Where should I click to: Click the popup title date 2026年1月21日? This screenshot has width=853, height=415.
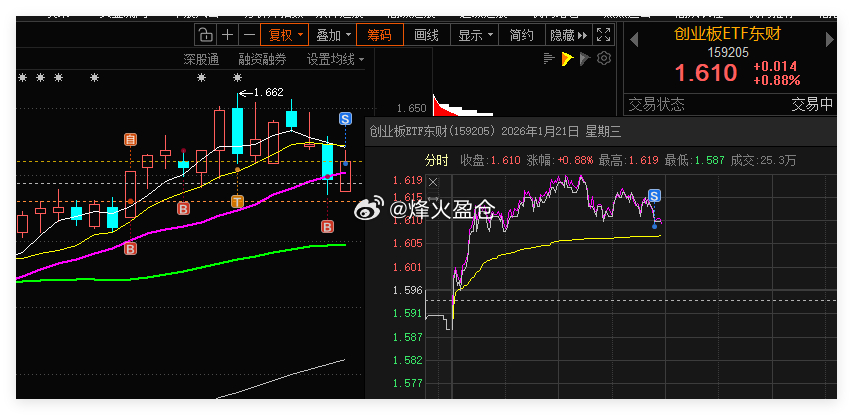click(x=541, y=131)
